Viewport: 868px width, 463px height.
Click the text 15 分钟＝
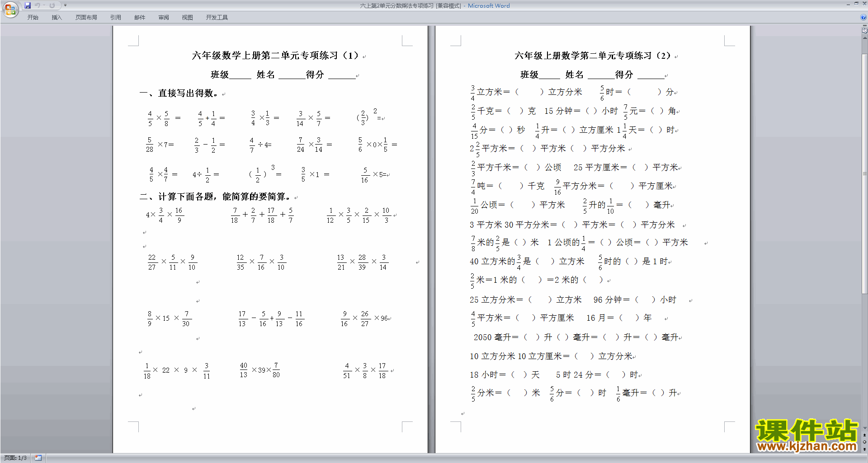click(x=562, y=111)
